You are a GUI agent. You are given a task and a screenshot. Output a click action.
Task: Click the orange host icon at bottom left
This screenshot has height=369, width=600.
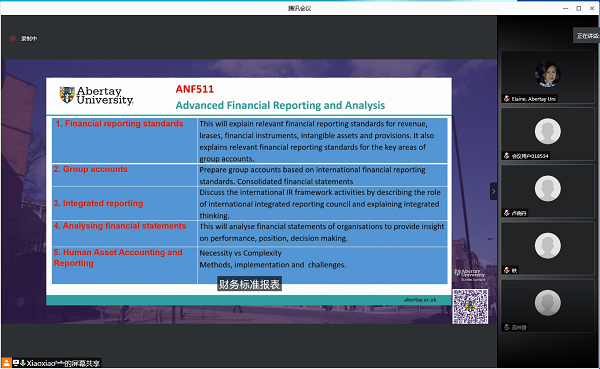(x=7, y=362)
